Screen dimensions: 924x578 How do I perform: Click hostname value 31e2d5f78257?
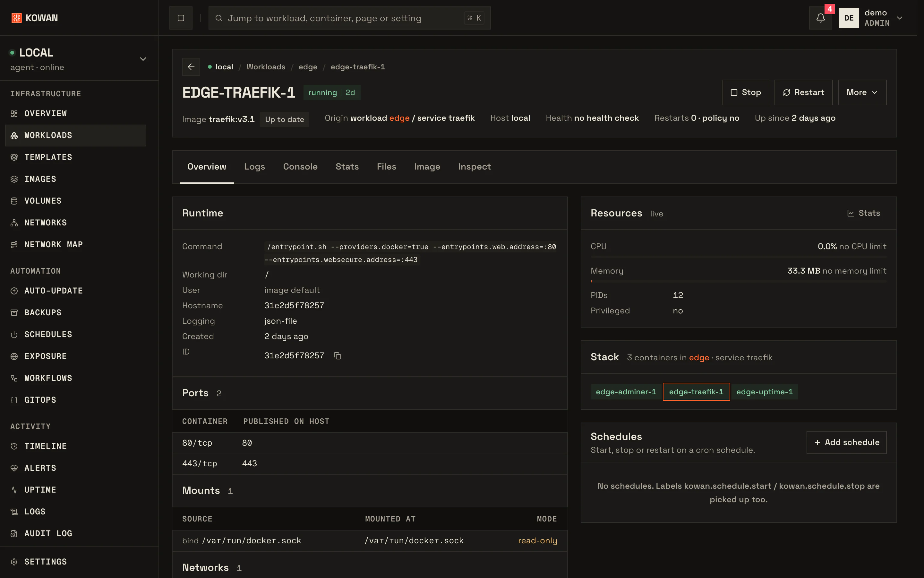pyautogui.click(x=294, y=305)
